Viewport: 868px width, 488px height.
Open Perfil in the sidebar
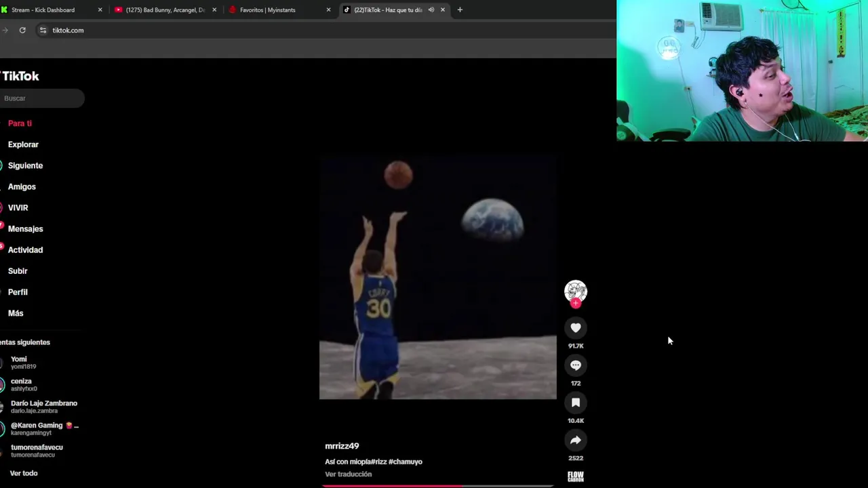coord(18,292)
